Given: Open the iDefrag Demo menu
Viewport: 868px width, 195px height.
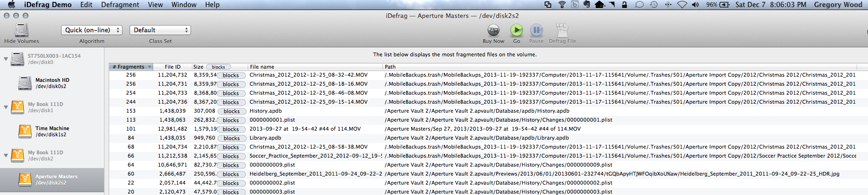Looking at the screenshot, I should point(48,5).
